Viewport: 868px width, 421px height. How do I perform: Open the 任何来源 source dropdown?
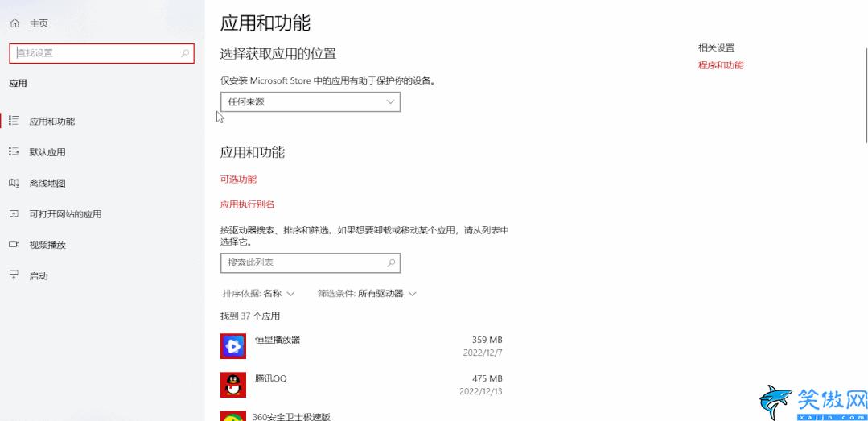click(310, 102)
